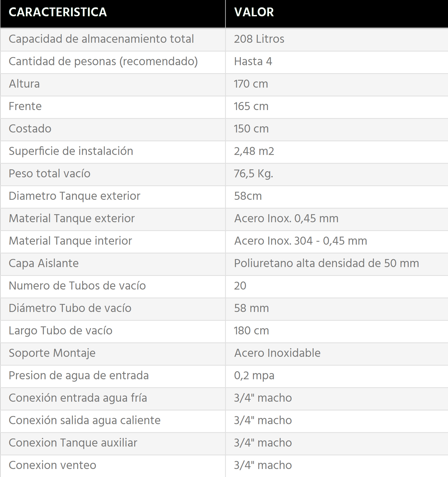
Task: Click the 165 cm Frente value
Action: pyautogui.click(x=251, y=106)
